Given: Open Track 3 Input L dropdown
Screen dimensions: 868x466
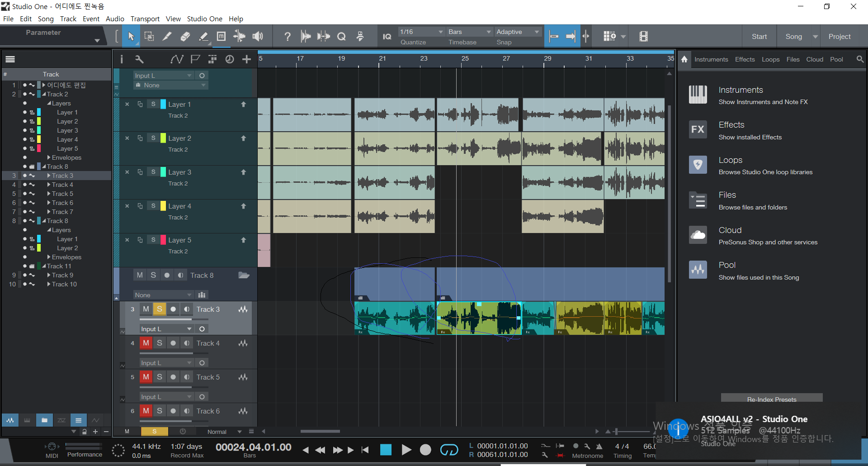Looking at the screenshot, I should (x=166, y=329).
